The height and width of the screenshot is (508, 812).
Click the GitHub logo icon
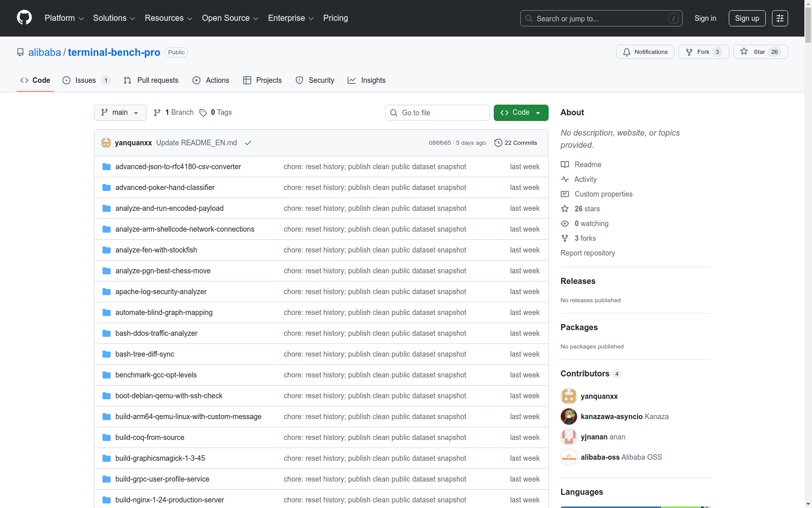pos(24,18)
